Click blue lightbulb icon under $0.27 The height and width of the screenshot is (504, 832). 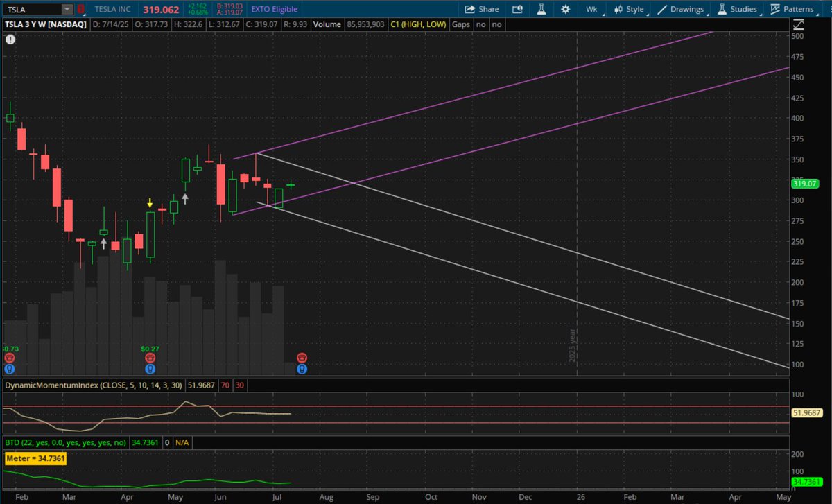click(x=150, y=370)
